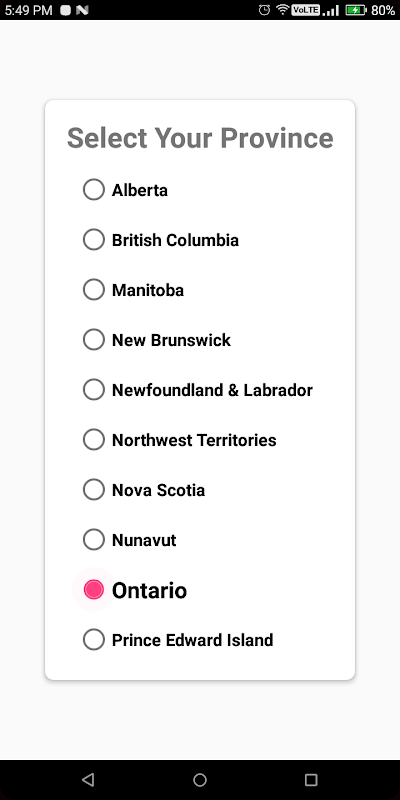Pick the Nunavut radio button
This screenshot has width=400, height=800.
click(x=94, y=540)
